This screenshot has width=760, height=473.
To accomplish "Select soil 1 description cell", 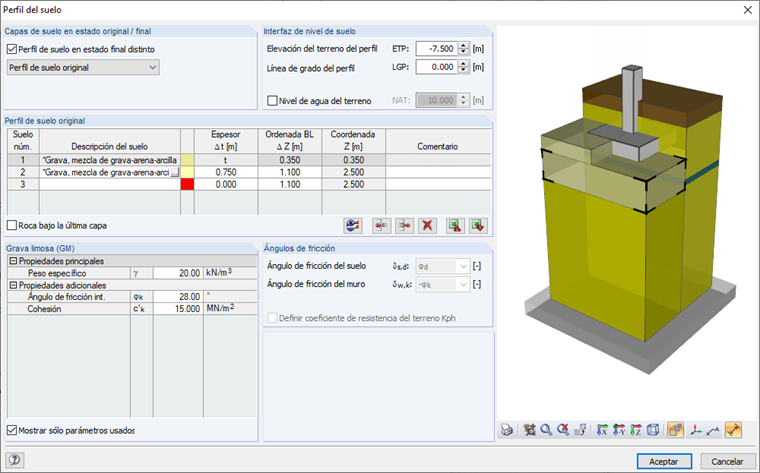I will click(x=110, y=160).
